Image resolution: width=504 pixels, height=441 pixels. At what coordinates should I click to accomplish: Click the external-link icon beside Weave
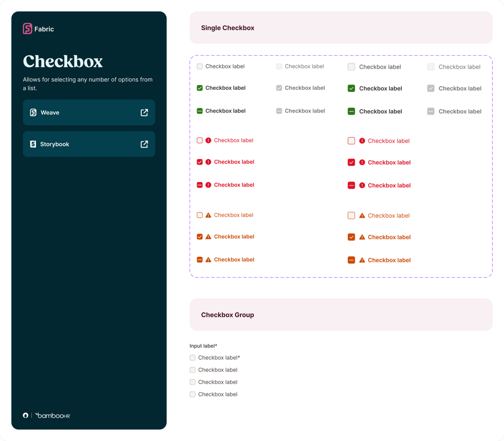tap(144, 112)
